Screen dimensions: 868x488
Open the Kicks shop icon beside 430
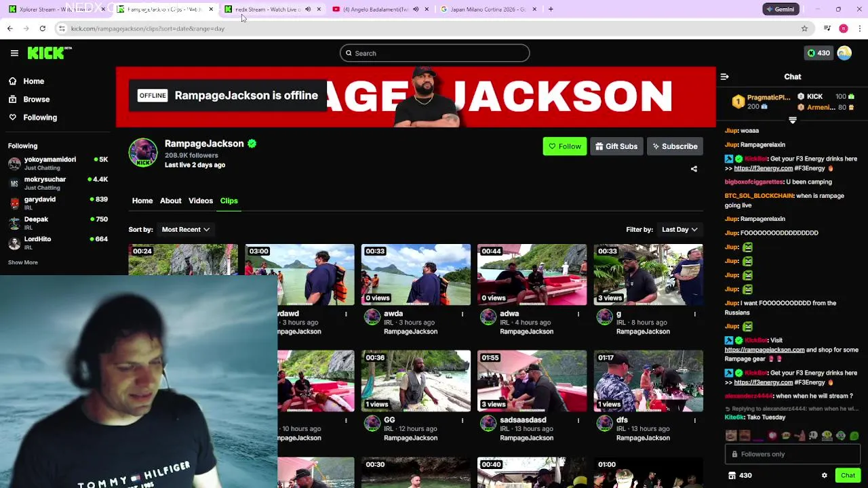click(732, 476)
